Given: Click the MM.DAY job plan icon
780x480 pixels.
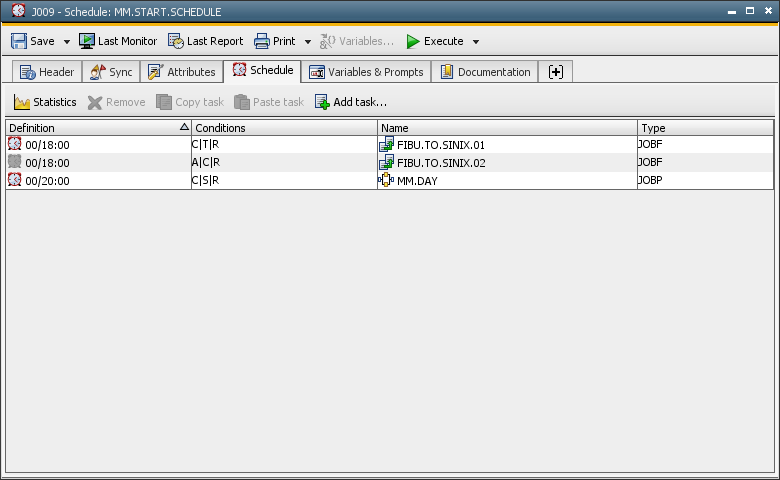Looking at the screenshot, I should pos(386,180).
